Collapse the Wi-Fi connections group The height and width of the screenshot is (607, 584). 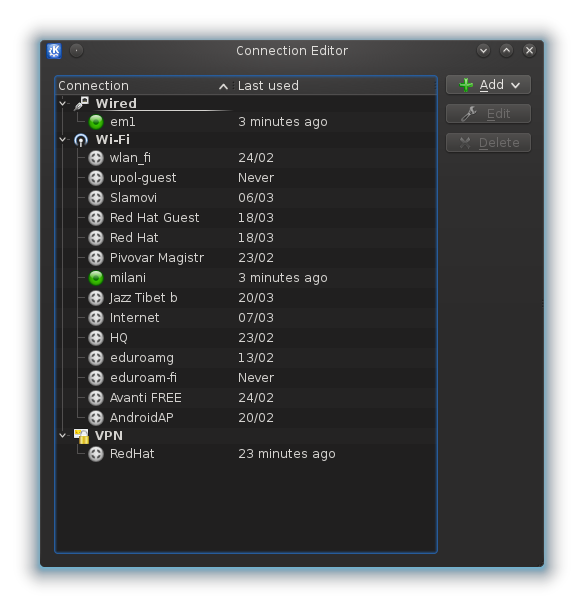click(63, 139)
